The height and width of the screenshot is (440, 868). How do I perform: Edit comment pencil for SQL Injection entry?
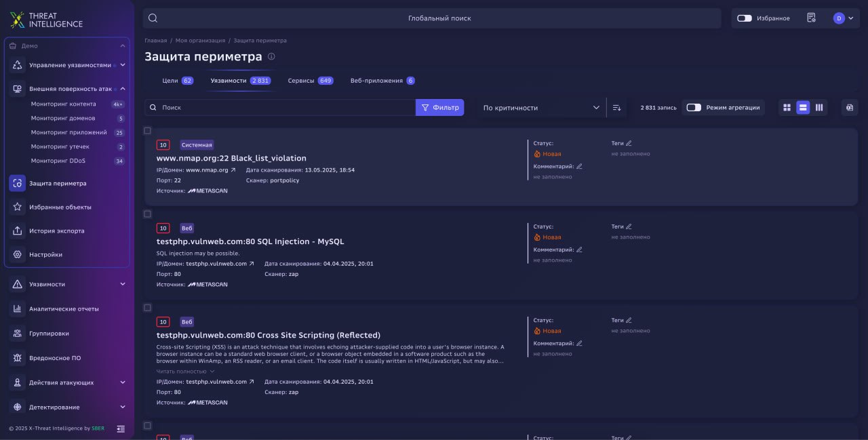(579, 249)
